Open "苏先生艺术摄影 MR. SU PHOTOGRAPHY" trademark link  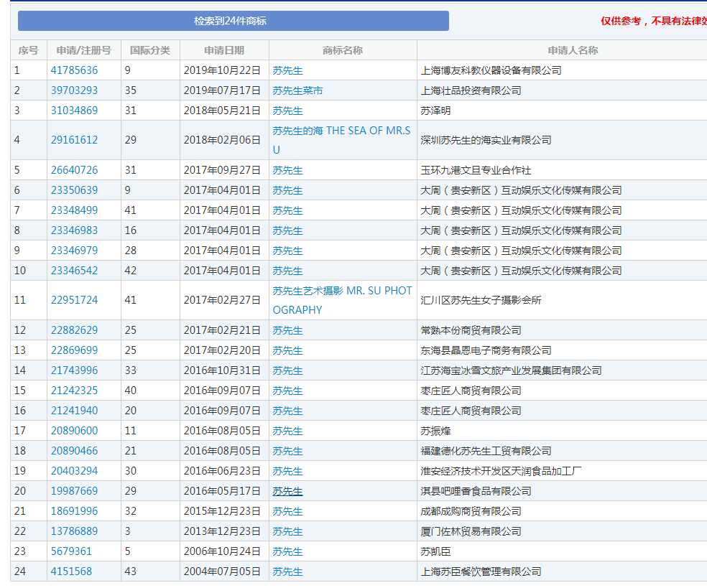342,291
